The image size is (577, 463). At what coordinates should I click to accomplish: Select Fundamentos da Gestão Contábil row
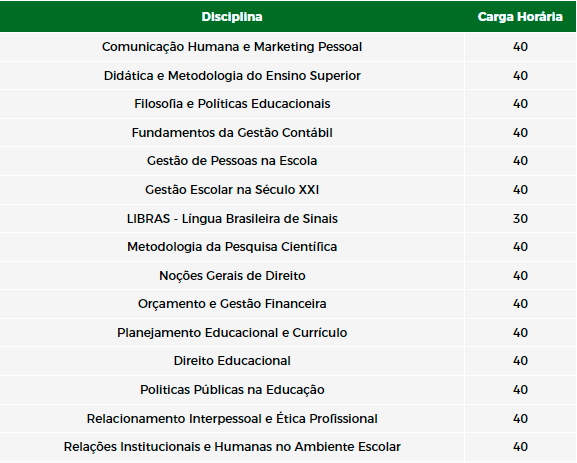tap(288, 132)
